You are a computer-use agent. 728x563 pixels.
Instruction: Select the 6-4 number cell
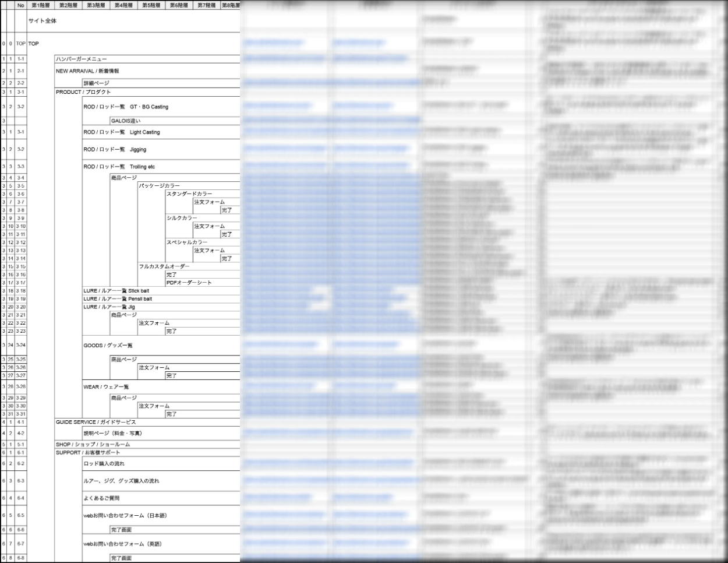21,498
